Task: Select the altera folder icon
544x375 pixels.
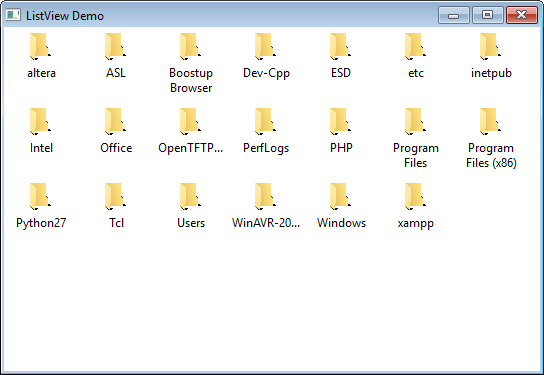Action: coord(41,46)
